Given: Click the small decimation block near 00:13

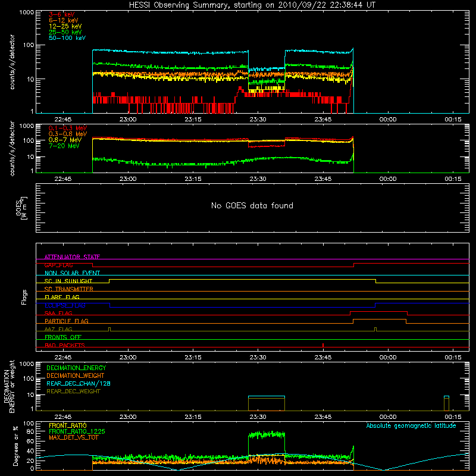Looking at the screenshot, I should 446,403.
